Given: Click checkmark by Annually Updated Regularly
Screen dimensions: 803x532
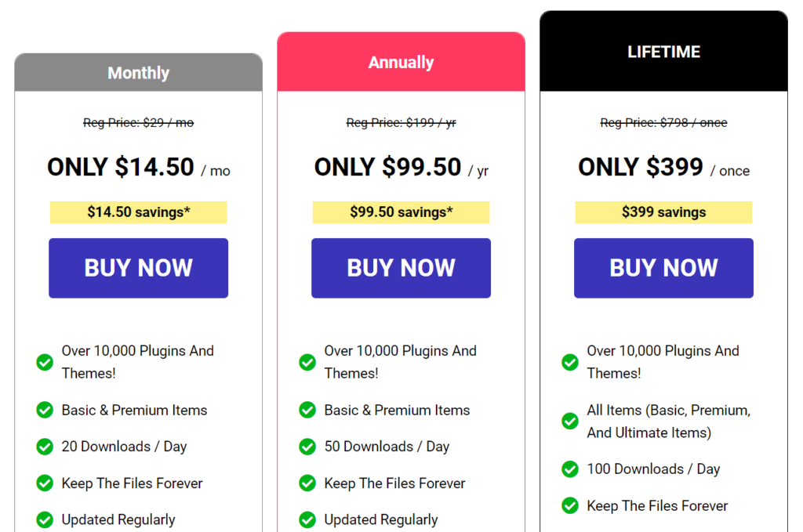Looking at the screenshot, I should point(307,519).
